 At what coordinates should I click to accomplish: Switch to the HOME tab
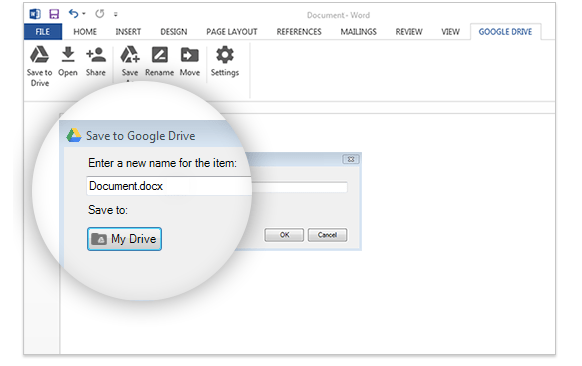(85, 32)
